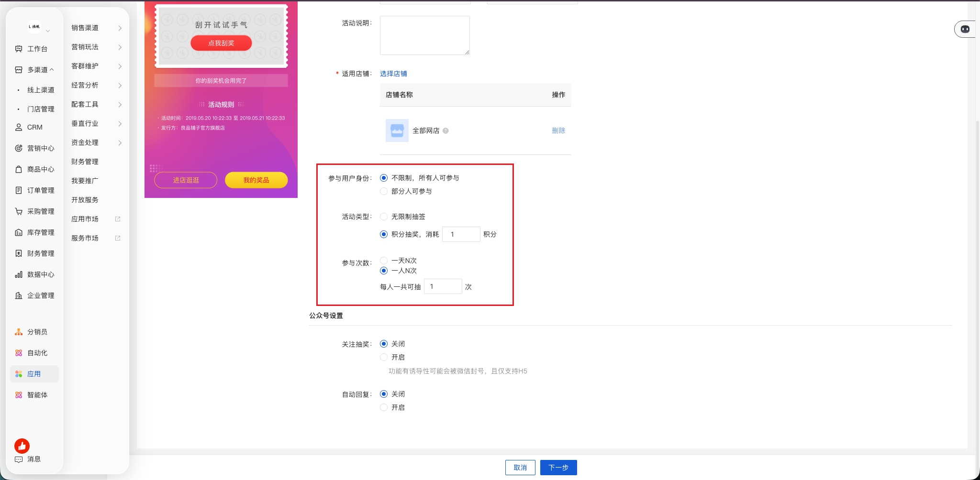Viewport: 980px width, 480px height.
Task: Open the 消息 message icon
Action: (19, 459)
